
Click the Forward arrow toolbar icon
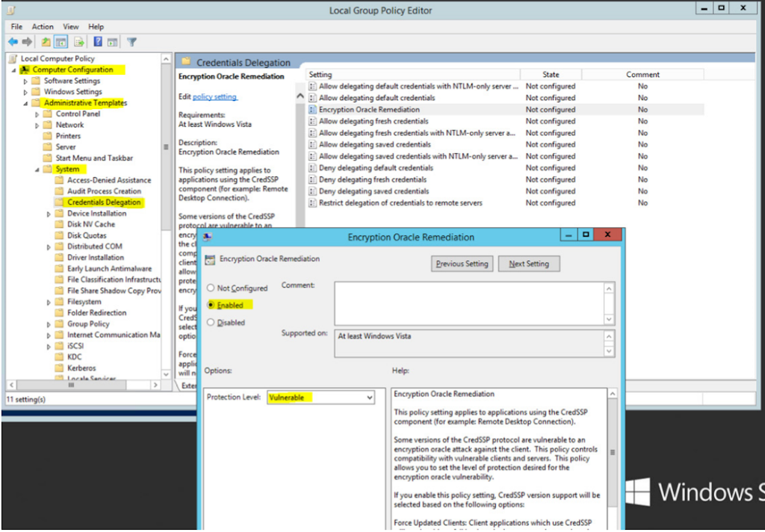pos(28,42)
